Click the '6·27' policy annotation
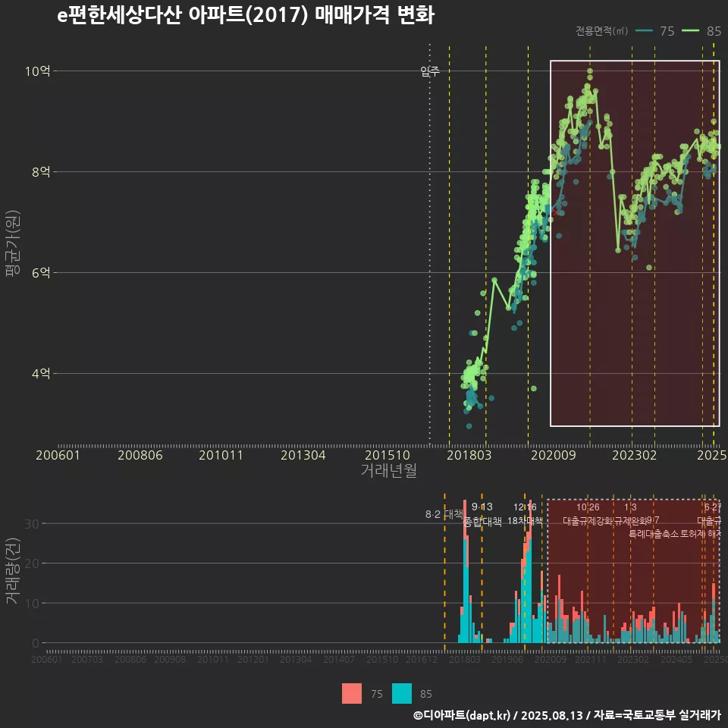Image resolution: width=728 pixels, height=728 pixels. (713, 507)
